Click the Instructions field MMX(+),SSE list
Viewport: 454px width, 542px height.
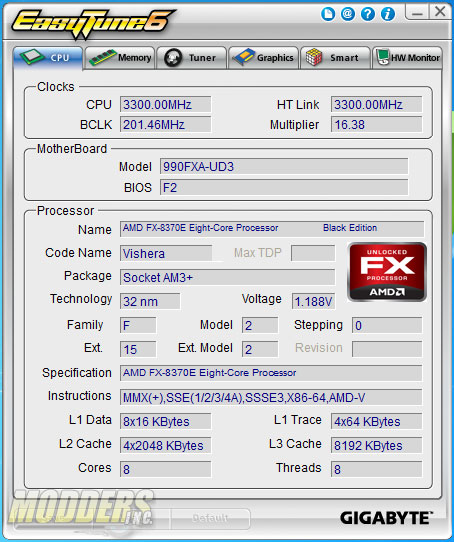point(271,397)
